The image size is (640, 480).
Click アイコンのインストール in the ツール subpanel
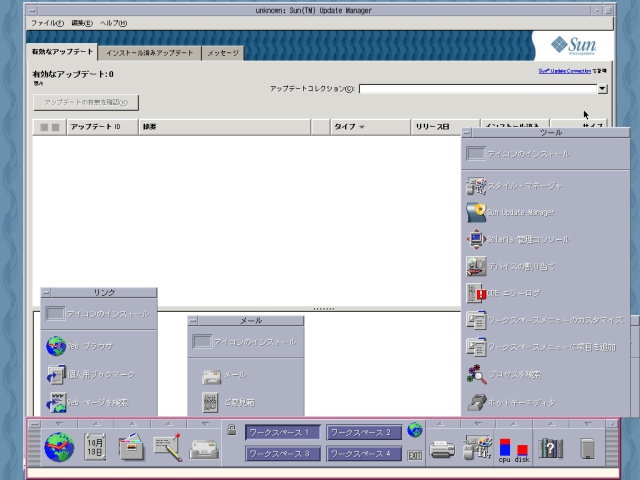(518, 154)
